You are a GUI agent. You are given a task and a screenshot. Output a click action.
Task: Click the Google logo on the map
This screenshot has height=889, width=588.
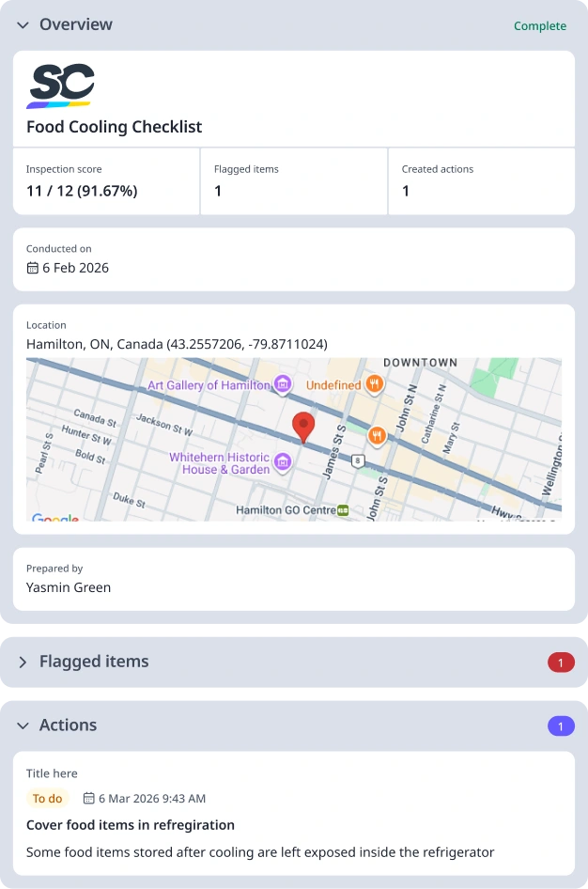54,517
